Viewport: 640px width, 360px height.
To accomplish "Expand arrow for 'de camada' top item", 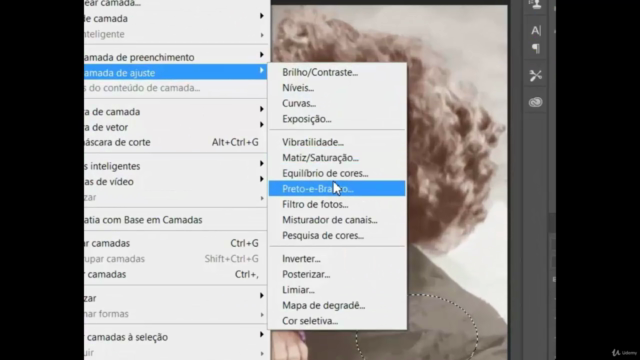I will pos(262,16).
